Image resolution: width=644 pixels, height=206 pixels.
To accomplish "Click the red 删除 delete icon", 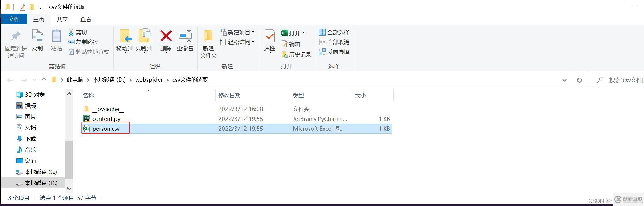I will (166, 36).
